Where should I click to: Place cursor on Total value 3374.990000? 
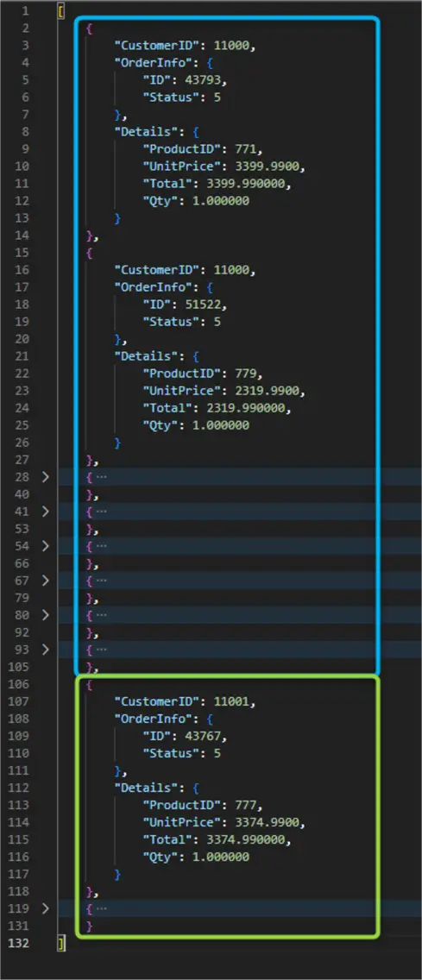pyautogui.click(x=244, y=839)
